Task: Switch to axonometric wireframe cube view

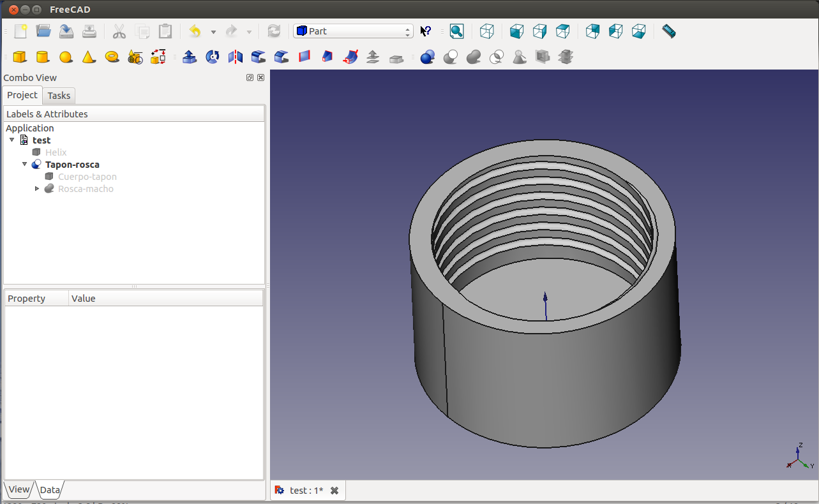Action: click(487, 31)
